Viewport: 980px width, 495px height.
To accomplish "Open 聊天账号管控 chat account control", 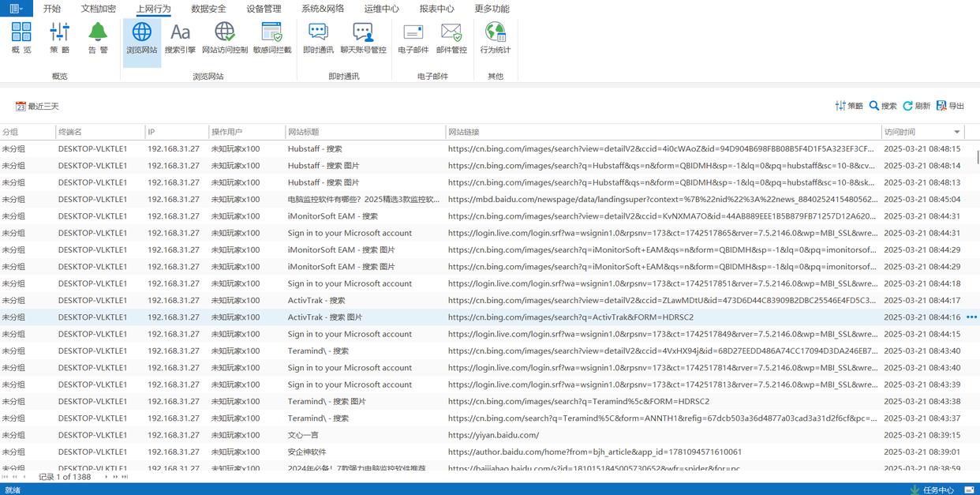I will point(363,38).
